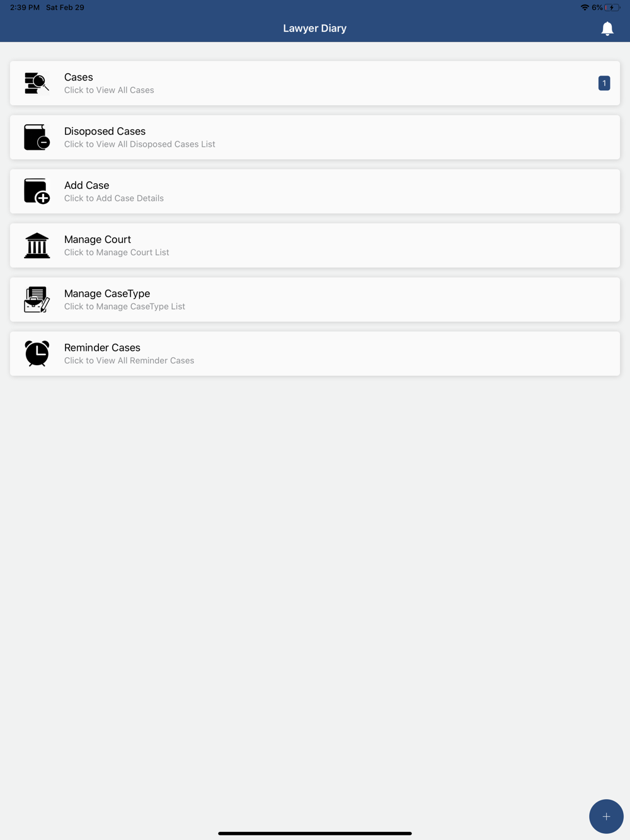Click "Click to View All Cases" subtitle

tap(109, 90)
